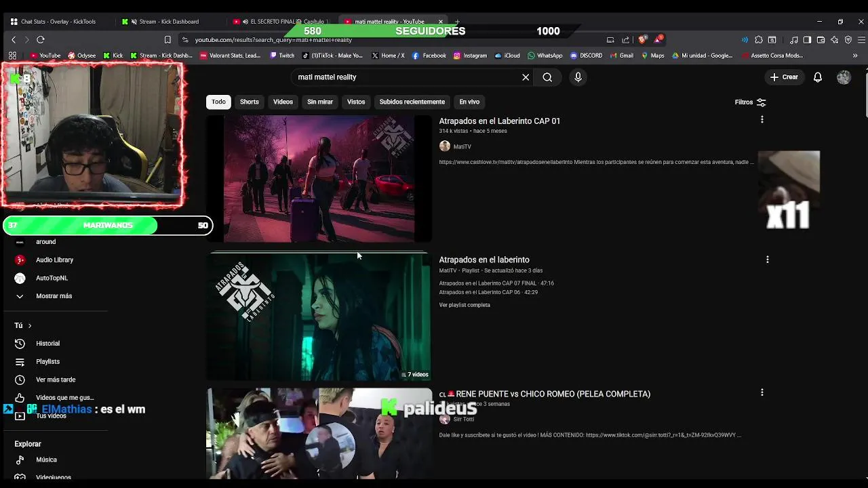This screenshot has height=488, width=868.
Task: Clear the search text with the X
Action: pyautogui.click(x=526, y=77)
